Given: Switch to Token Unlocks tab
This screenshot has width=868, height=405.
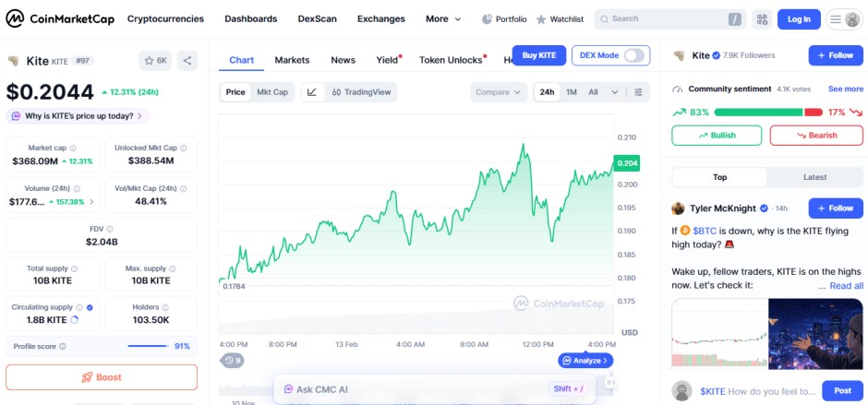Looking at the screenshot, I should point(451,60).
